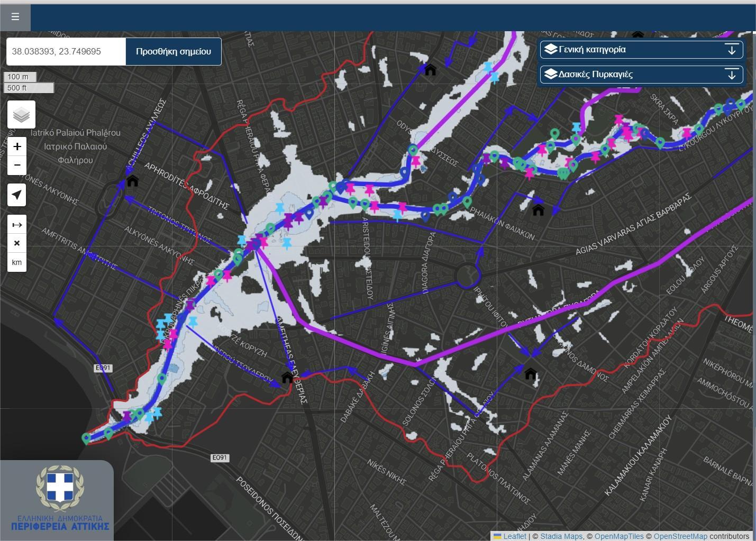Open the hamburger menu
The image size is (756, 541).
(x=15, y=17)
